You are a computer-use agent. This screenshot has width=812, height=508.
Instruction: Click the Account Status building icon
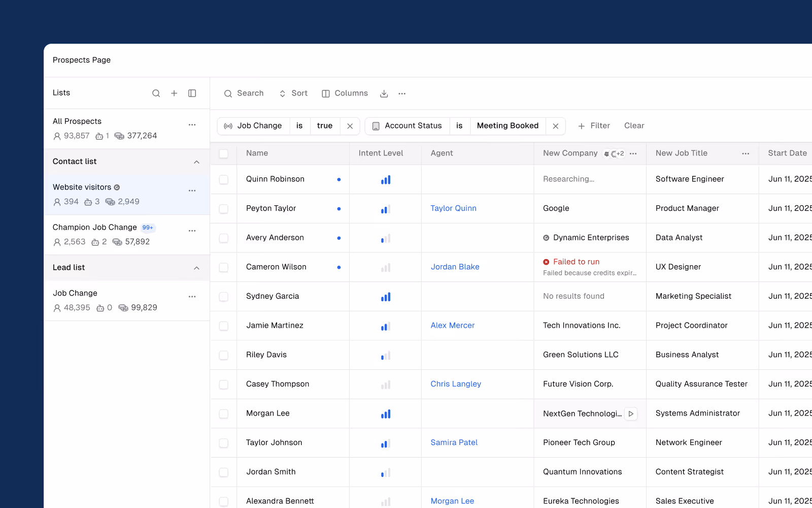[376, 126]
